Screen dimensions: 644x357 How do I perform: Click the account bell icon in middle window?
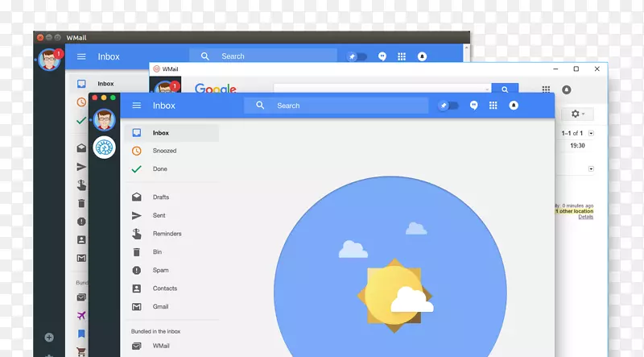[x=567, y=89]
